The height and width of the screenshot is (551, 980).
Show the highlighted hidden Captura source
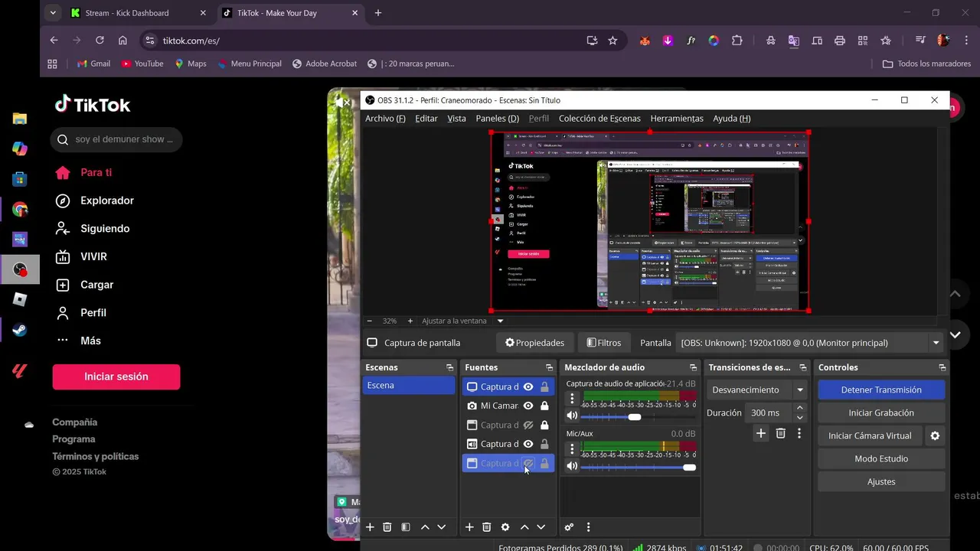pyautogui.click(x=528, y=463)
